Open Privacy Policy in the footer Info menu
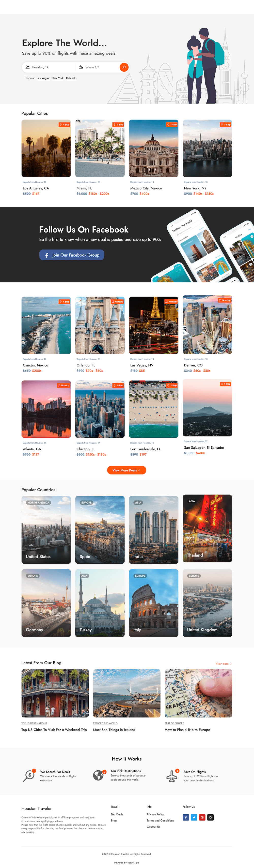Image resolution: width=254 pixels, height=868 pixels. pyautogui.click(x=155, y=814)
